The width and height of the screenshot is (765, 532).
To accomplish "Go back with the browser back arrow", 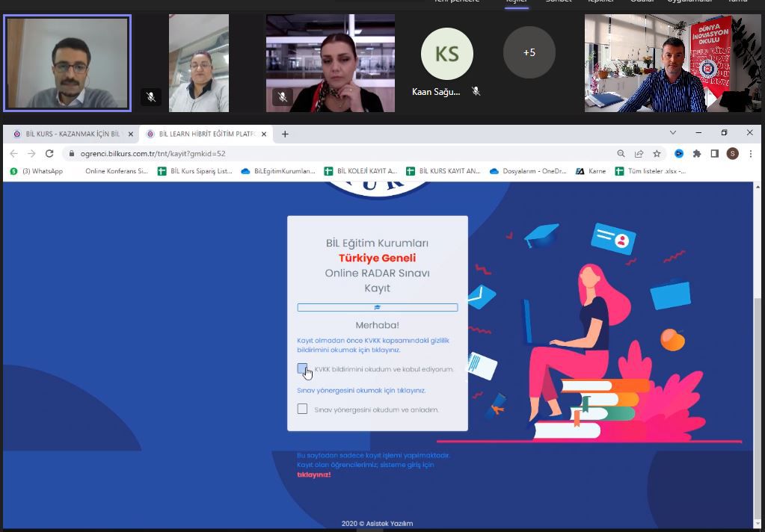I will (13, 154).
